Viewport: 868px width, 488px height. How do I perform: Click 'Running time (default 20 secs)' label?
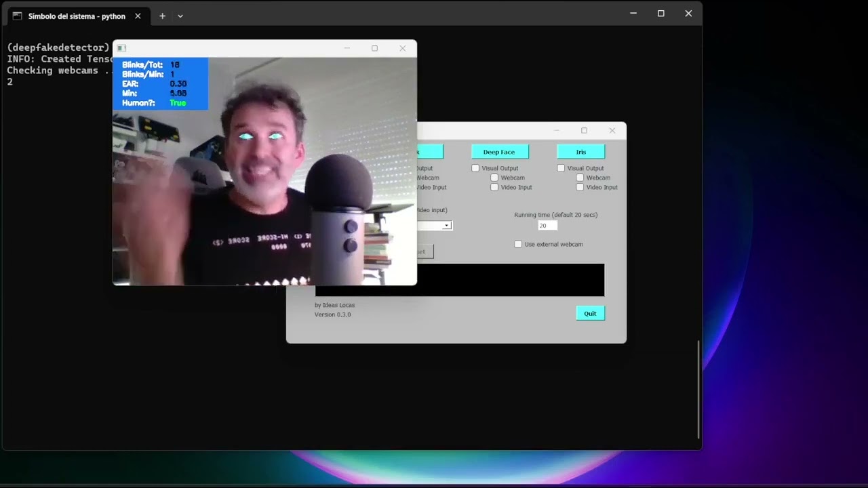pos(556,215)
